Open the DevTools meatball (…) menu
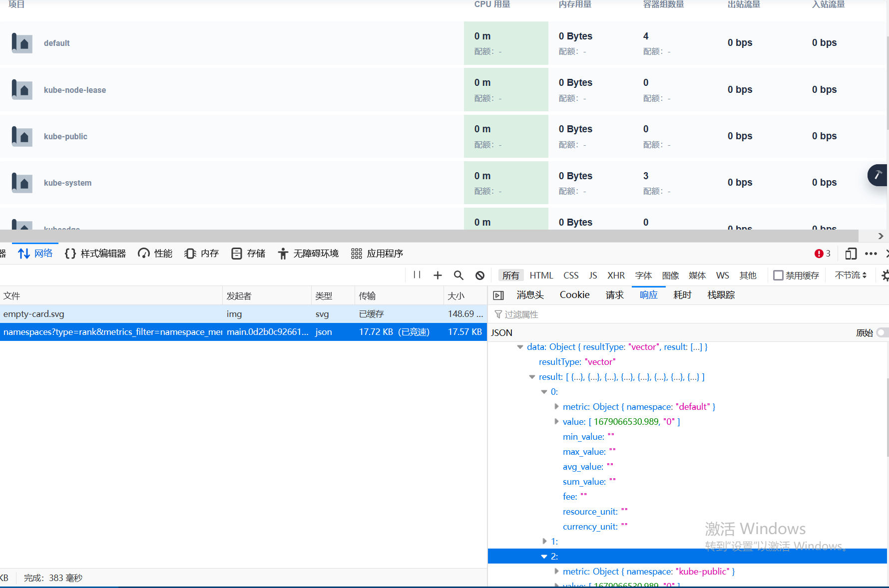This screenshot has width=889, height=588. tap(871, 254)
